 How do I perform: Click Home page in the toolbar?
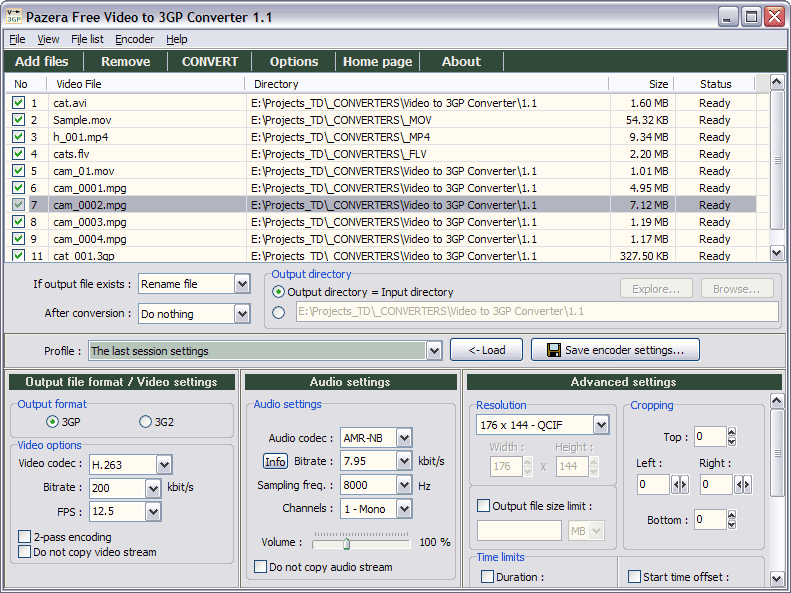pyautogui.click(x=377, y=62)
